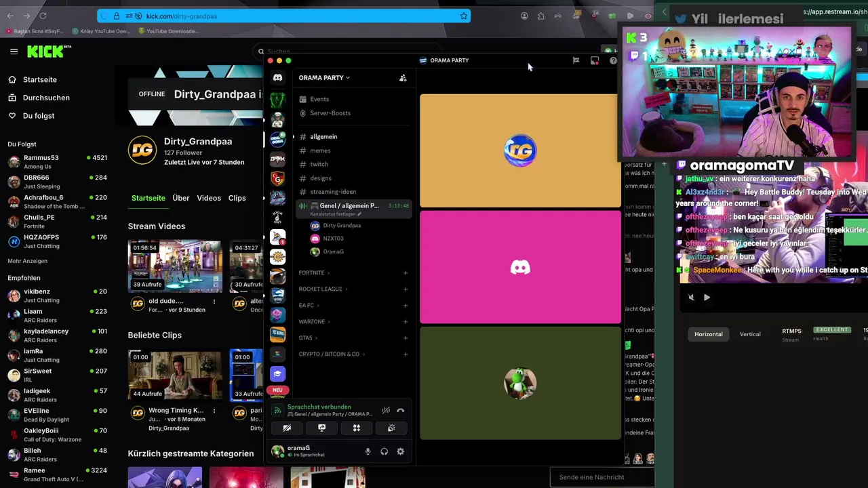The width and height of the screenshot is (868, 488).
Task: Disconnect from the voice chat
Action: click(x=400, y=410)
